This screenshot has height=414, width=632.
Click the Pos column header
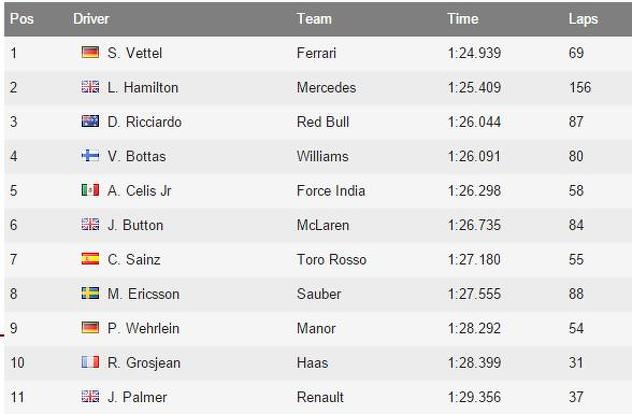[22, 19]
